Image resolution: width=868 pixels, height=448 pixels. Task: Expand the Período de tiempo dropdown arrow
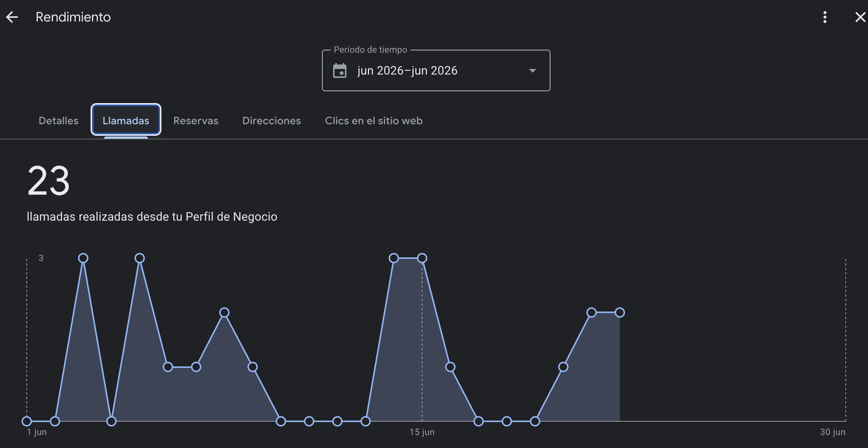[533, 70]
